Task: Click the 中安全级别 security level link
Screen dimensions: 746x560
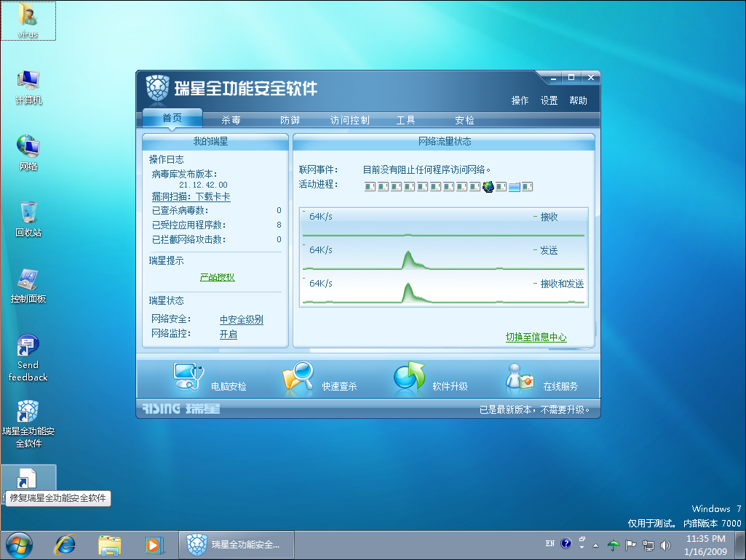Action: (242, 320)
